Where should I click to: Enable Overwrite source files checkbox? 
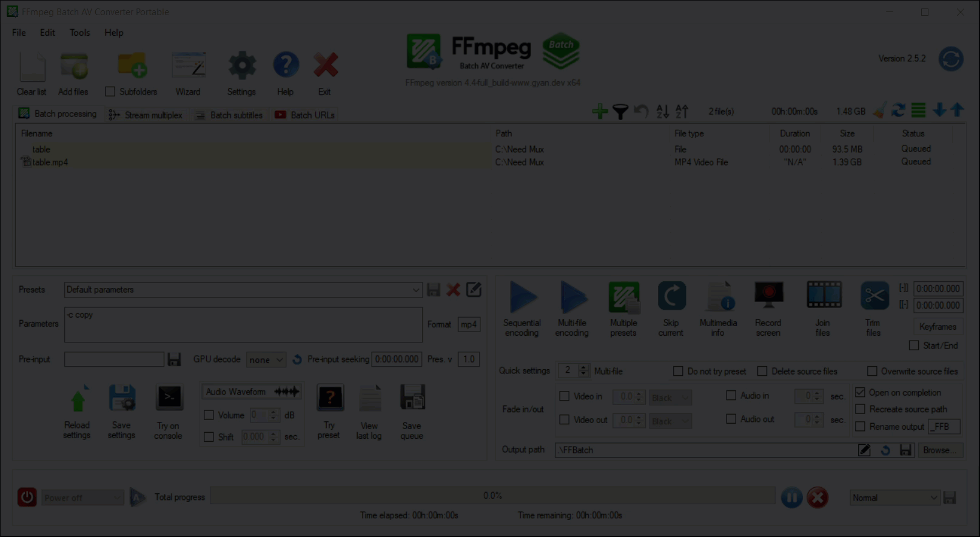tap(872, 371)
